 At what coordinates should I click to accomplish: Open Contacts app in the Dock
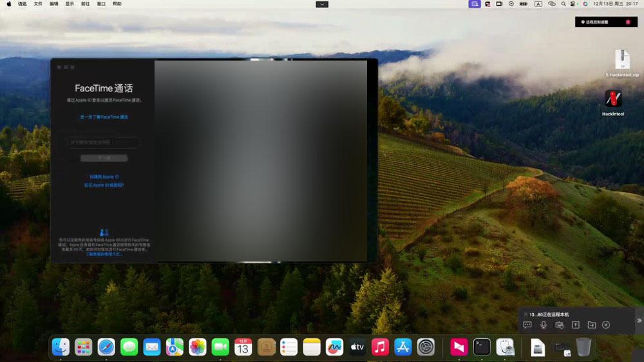266,347
